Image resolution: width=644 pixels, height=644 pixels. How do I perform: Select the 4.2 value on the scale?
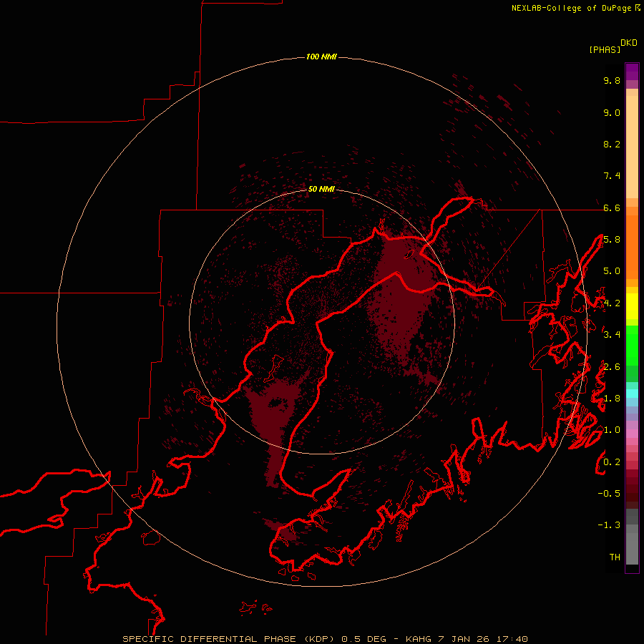(x=612, y=303)
